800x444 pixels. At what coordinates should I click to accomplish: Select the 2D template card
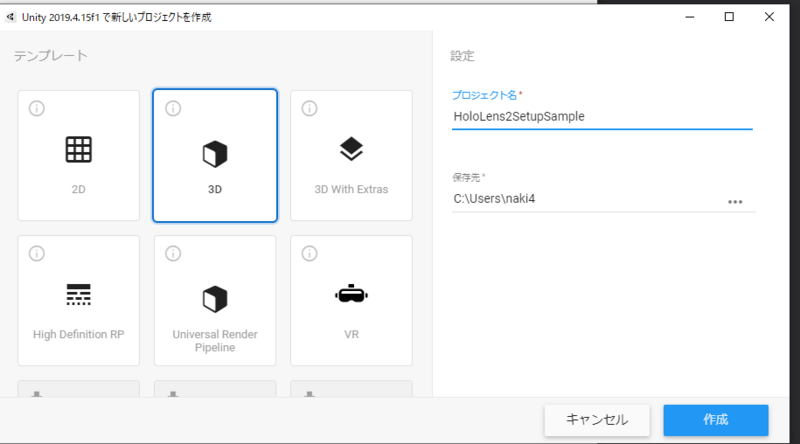(79, 156)
